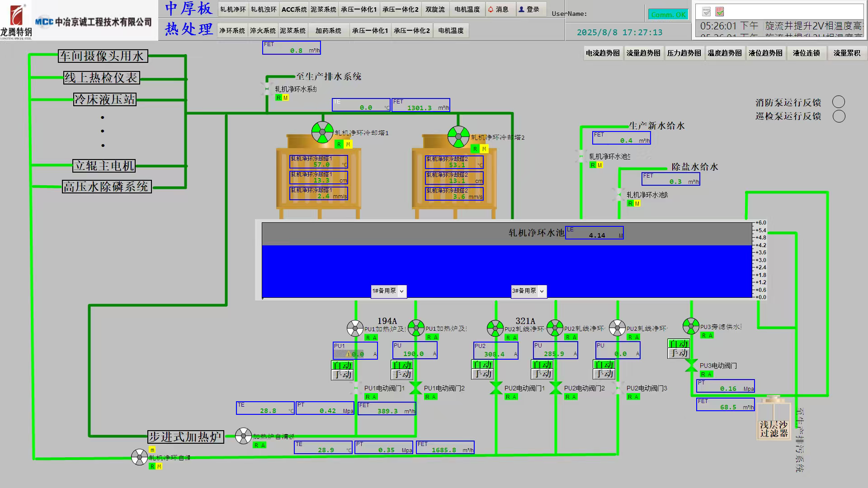Image resolution: width=868 pixels, height=488 pixels.
Task: Click the 液位连锁 button
Action: [x=806, y=53]
